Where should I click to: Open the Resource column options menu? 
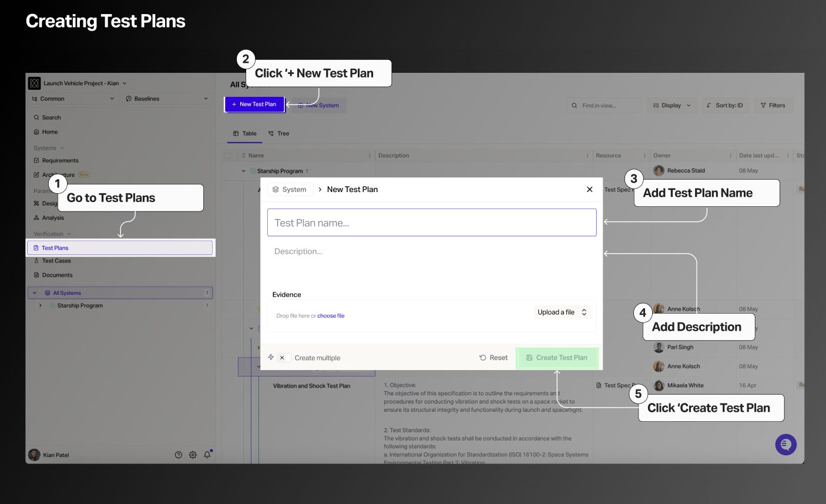(644, 156)
